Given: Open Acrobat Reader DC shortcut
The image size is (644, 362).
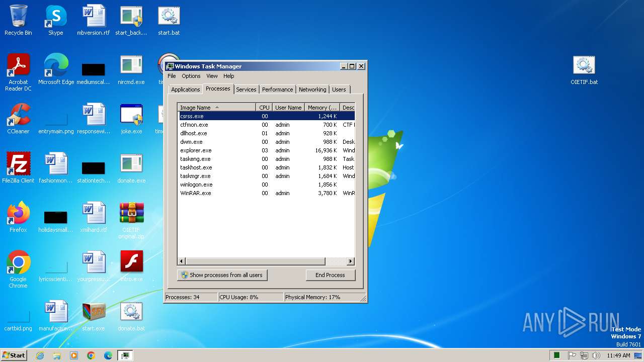Looking at the screenshot, I should coord(18,72).
